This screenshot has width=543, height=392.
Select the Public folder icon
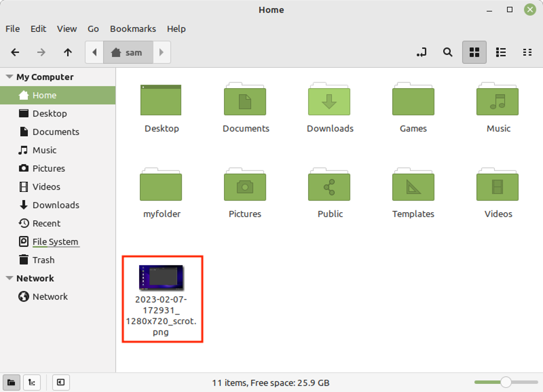pos(330,184)
